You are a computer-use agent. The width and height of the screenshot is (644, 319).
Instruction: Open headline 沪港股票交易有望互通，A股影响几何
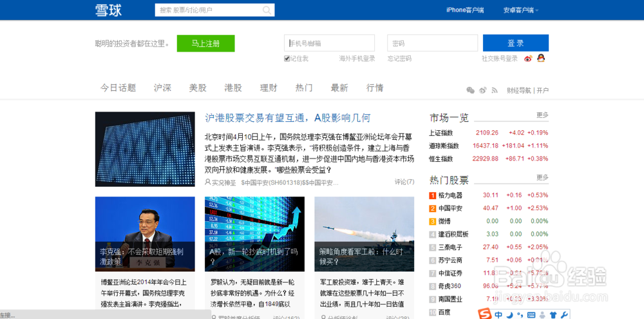[288, 119]
